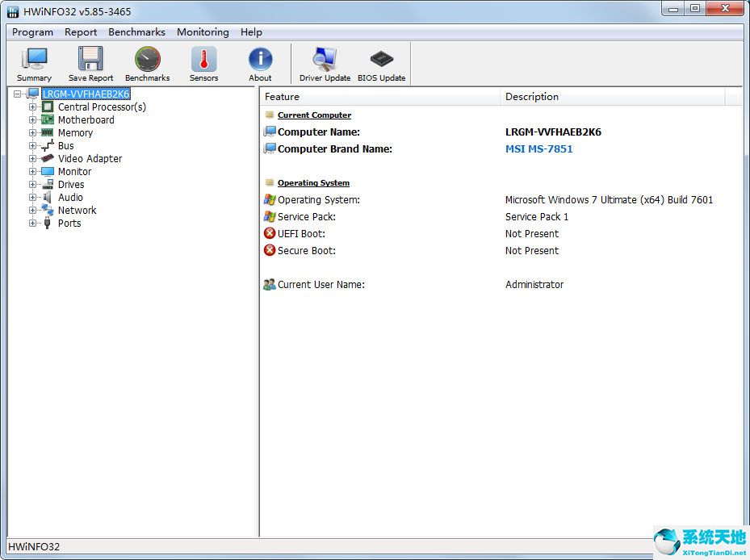Click the UEFI Boot red X icon
The image size is (750, 560).
270,233
